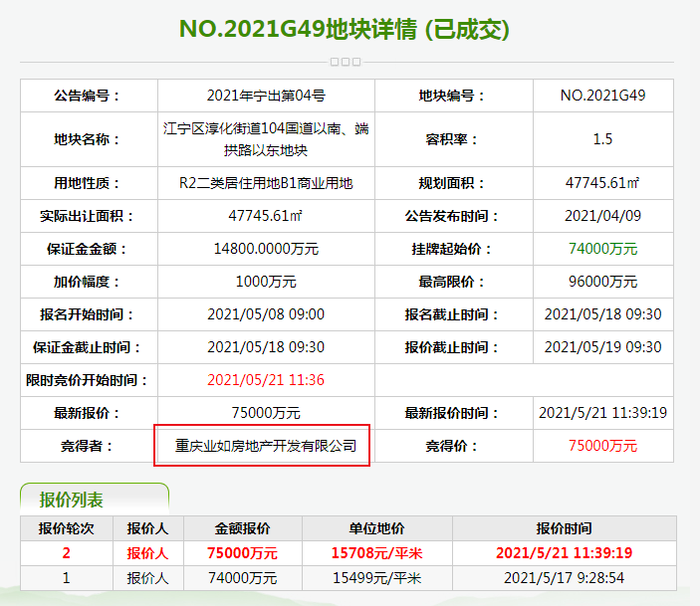Screen dimensions: 700x606
Task: Click the 14800.0000万元 deposit amount
Action: coord(266,249)
